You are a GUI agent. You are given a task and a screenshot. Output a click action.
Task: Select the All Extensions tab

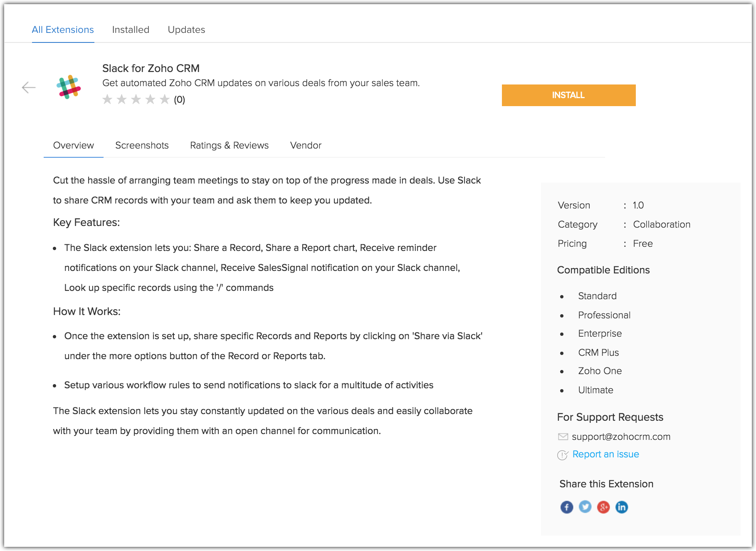(63, 30)
